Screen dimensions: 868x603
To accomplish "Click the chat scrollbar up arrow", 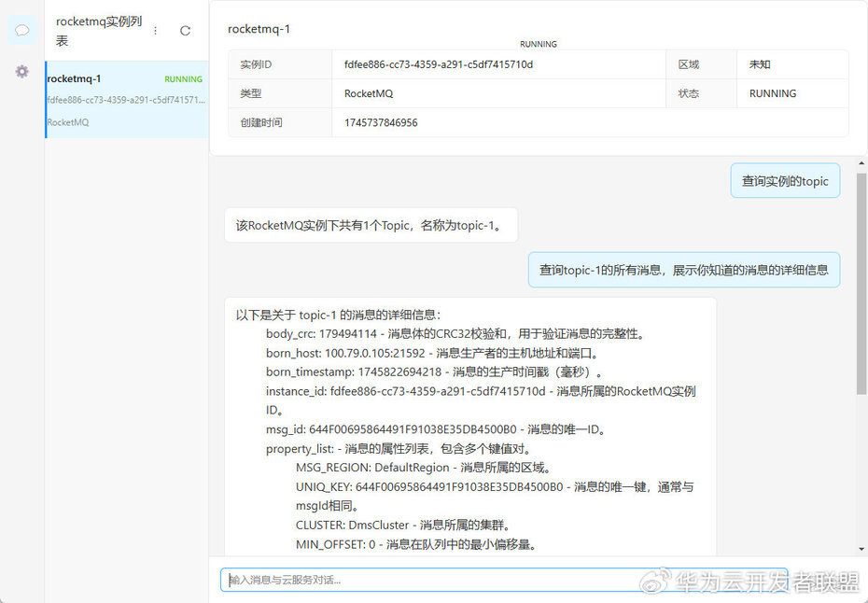I will pyautogui.click(x=861, y=163).
